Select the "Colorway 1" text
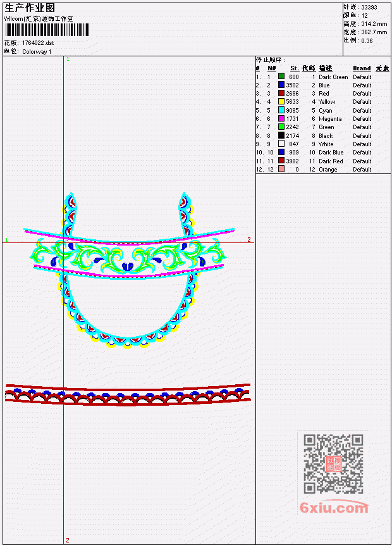Viewport: 392px width, 545px height. tap(37, 52)
